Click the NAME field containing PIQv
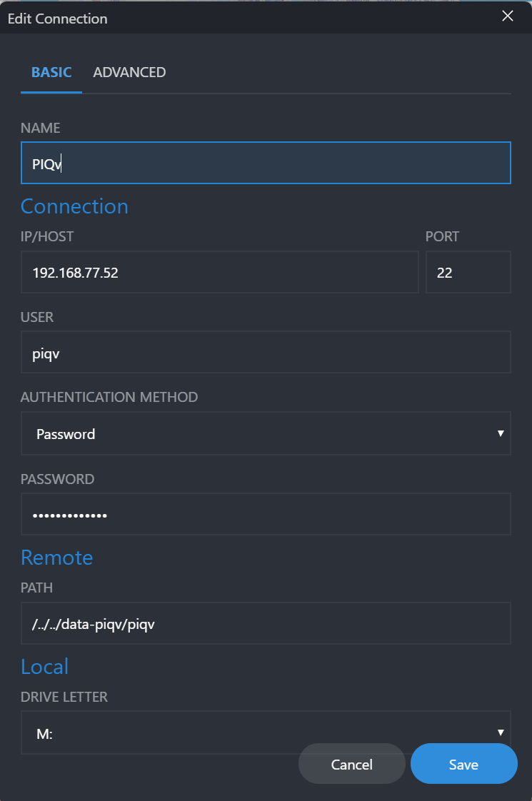 click(266, 163)
